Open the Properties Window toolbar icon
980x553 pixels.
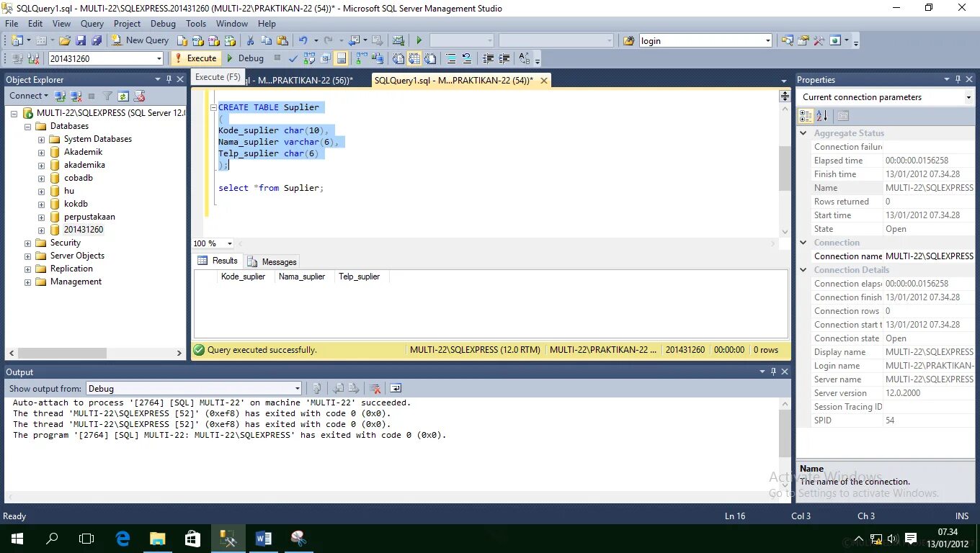click(x=803, y=41)
